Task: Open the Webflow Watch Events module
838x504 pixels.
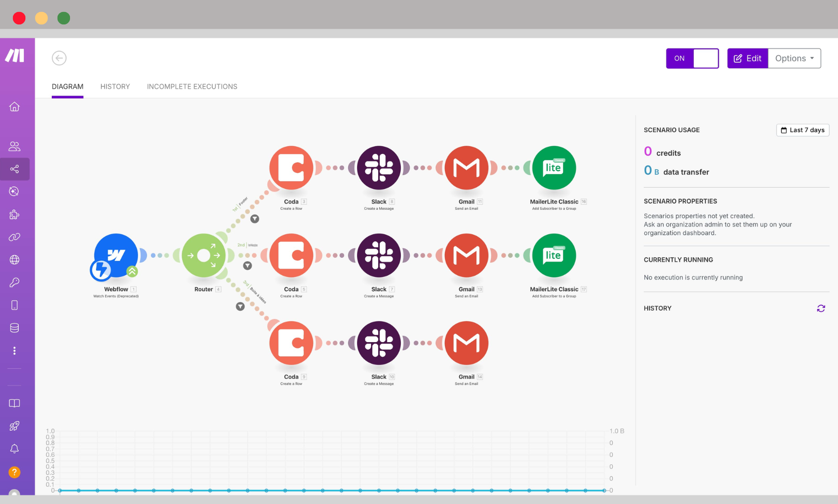Action: tap(115, 255)
